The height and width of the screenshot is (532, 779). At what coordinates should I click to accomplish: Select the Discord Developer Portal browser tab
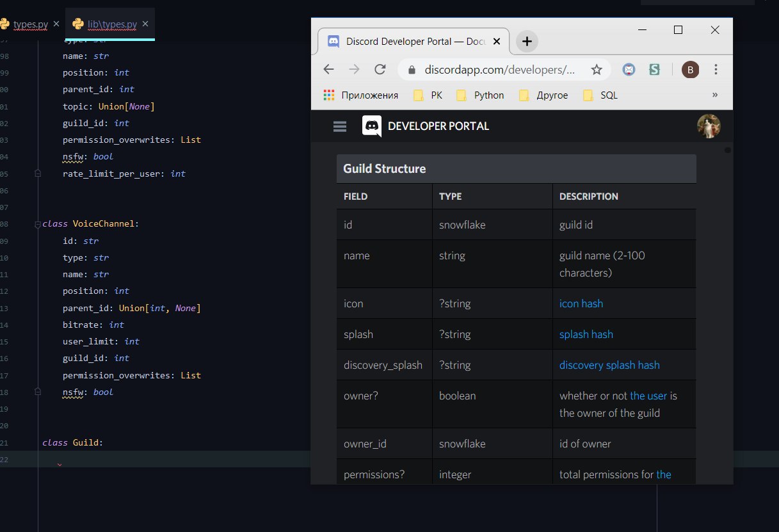pos(415,41)
